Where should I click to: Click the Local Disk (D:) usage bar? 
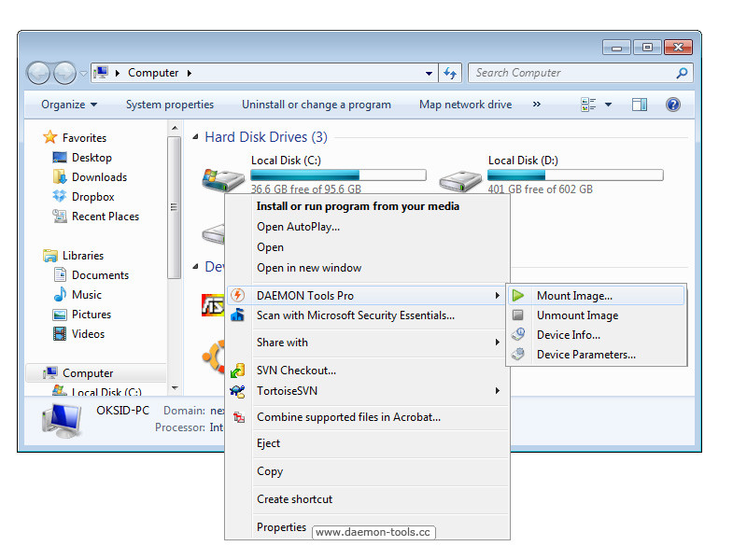[575, 175]
